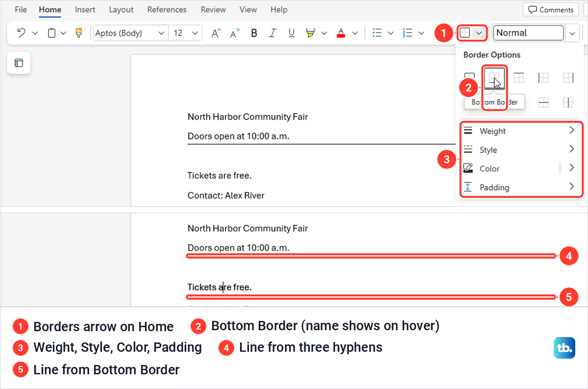Open the Borders dropdown arrow

point(479,33)
